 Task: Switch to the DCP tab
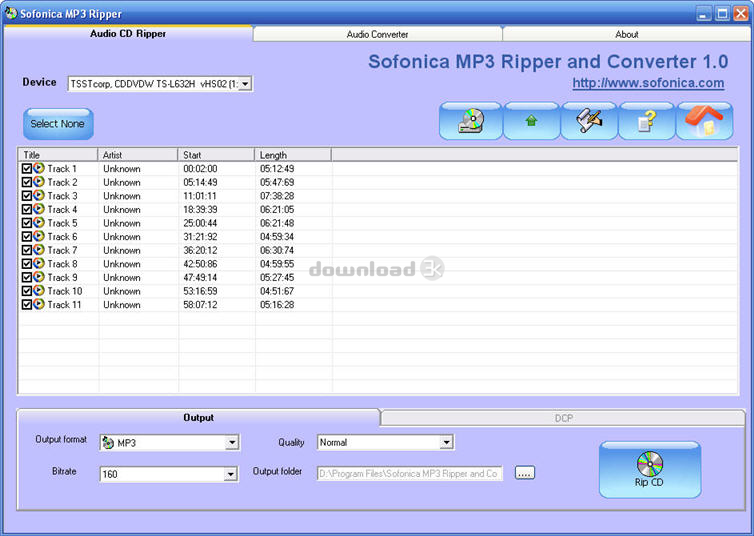coord(563,418)
